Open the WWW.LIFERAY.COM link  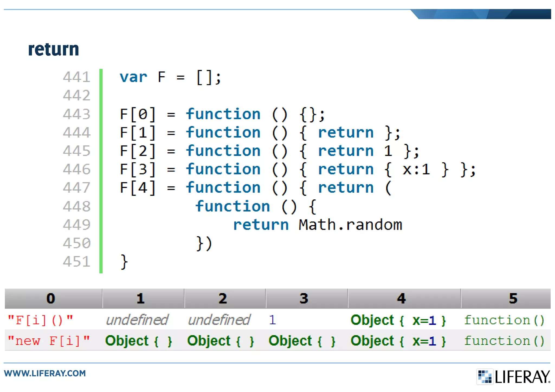click(45, 373)
